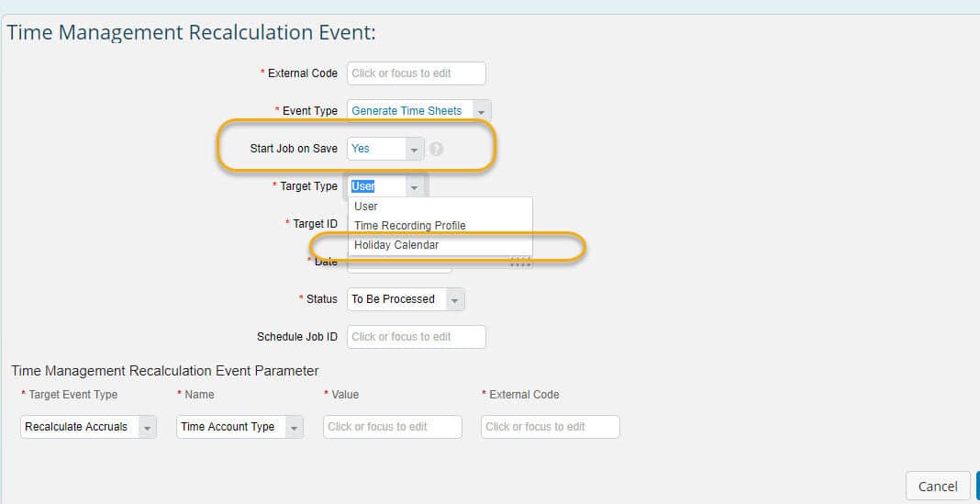Click the Generate Time Sheets field
980x504 pixels.
point(408,111)
